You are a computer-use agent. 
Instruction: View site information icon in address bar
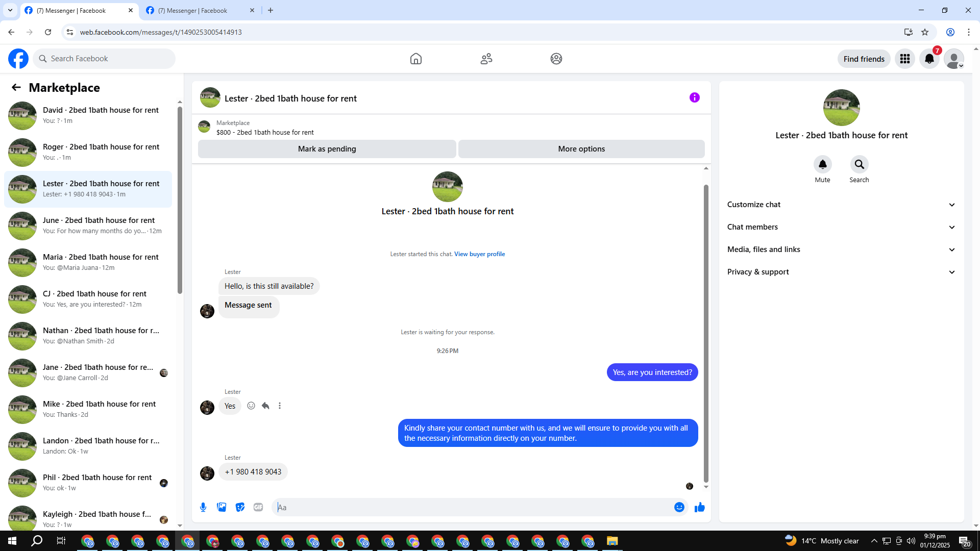pos(70,32)
